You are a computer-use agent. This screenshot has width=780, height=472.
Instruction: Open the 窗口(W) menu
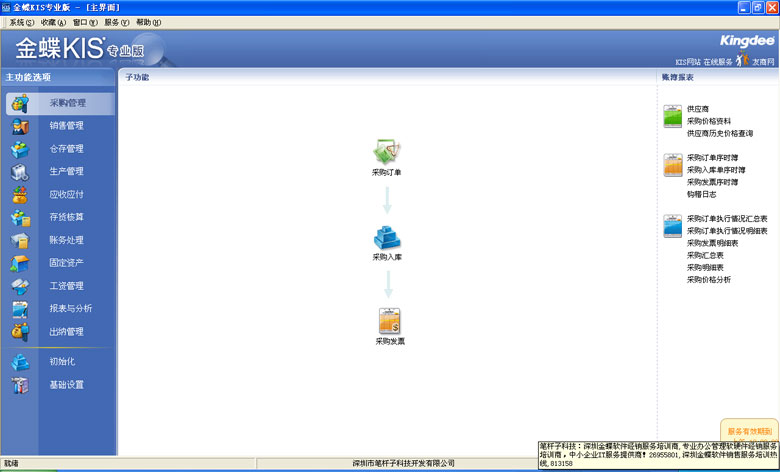click(x=85, y=22)
